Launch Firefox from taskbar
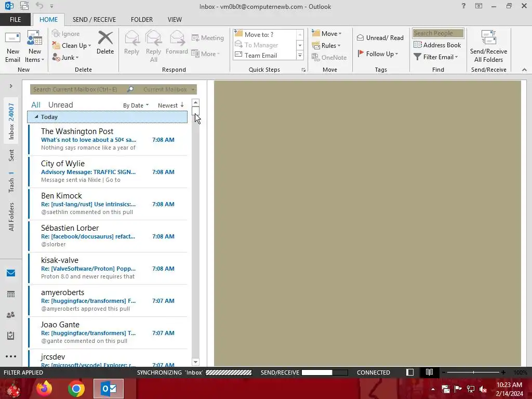This screenshot has height=399, width=532. tap(44, 389)
